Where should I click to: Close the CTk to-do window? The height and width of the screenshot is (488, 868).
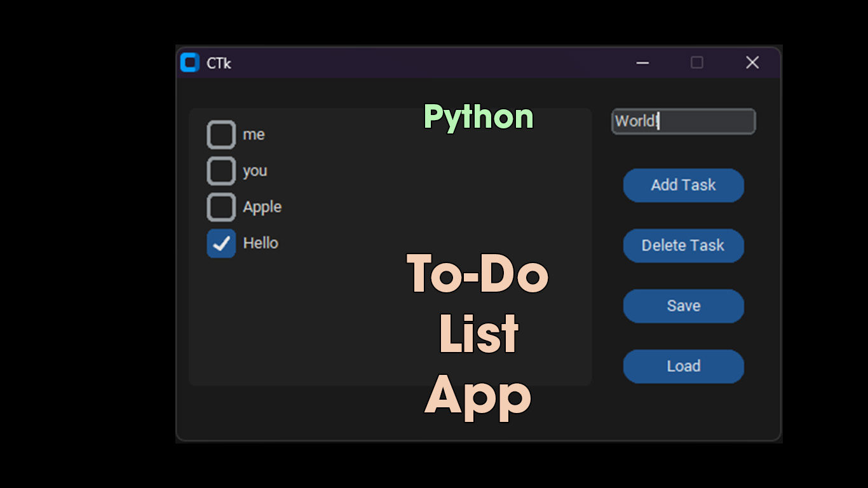point(752,63)
